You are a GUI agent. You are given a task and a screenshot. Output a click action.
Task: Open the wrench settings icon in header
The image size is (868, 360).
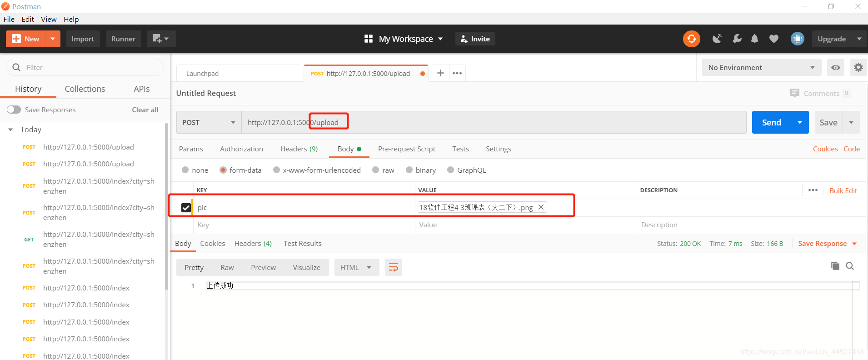click(x=737, y=39)
